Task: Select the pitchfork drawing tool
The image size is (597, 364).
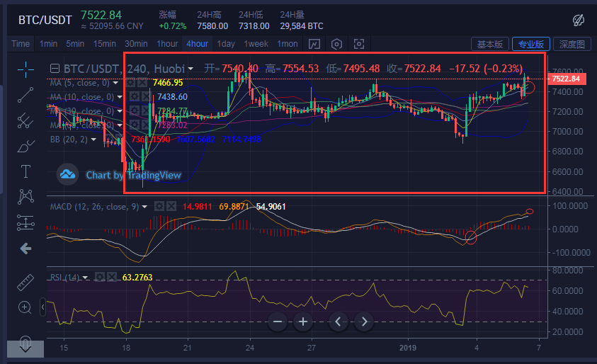Action: [25, 120]
